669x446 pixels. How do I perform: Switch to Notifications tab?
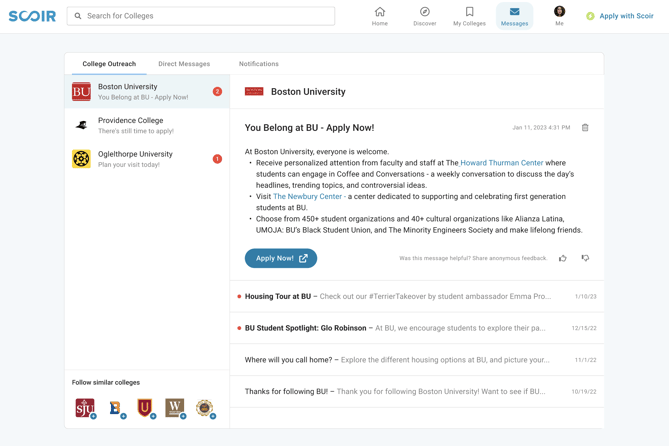tap(259, 64)
